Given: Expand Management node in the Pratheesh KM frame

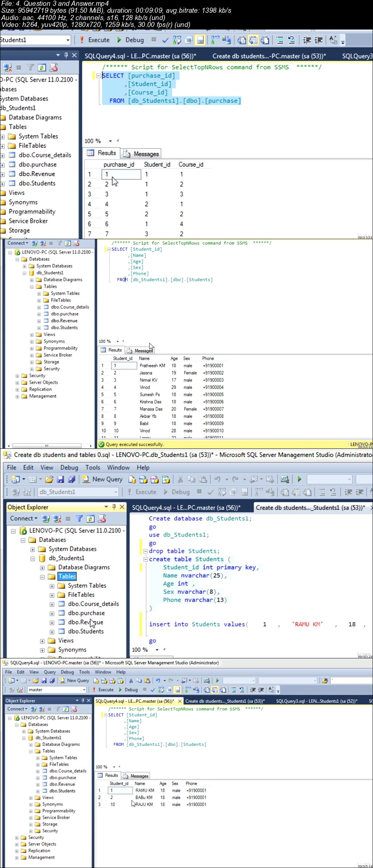Looking at the screenshot, I should tap(17, 397).
